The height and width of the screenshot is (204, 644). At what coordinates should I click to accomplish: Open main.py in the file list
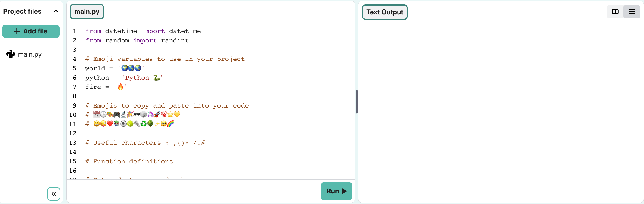click(x=30, y=54)
